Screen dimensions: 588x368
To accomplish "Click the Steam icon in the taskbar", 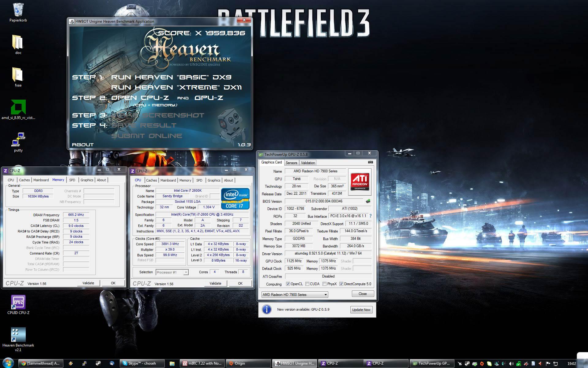I will pyautogui.click(x=98, y=363).
